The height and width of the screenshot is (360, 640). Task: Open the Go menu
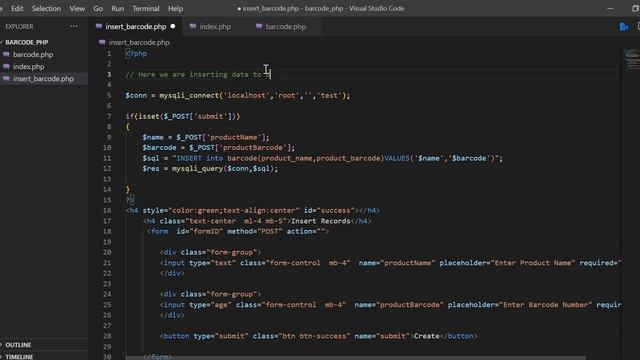coord(98,9)
